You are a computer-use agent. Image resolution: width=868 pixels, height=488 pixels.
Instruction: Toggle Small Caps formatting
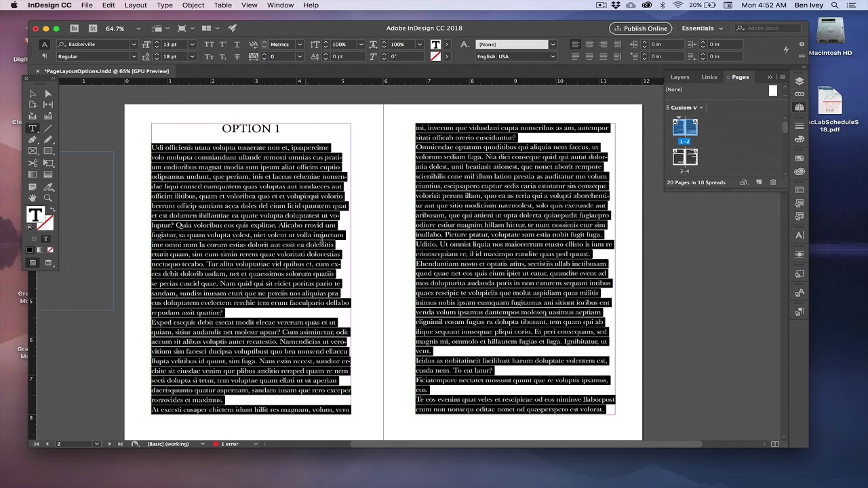(209, 56)
